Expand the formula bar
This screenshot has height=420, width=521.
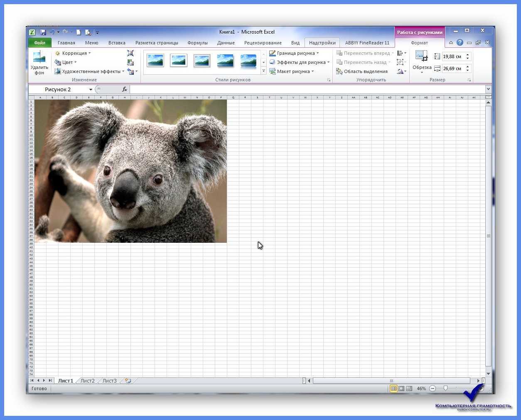pos(488,89)
